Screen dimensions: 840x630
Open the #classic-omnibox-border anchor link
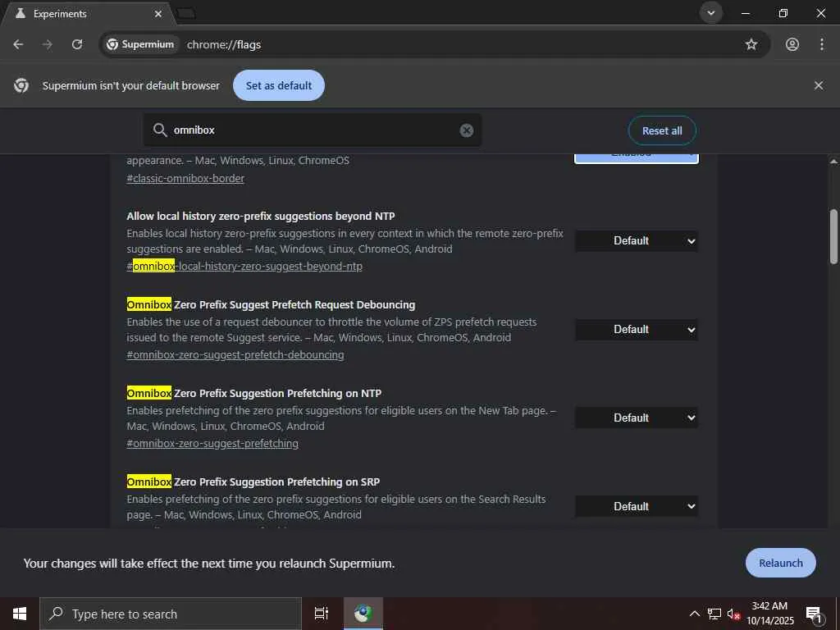(x=185, y=178)
